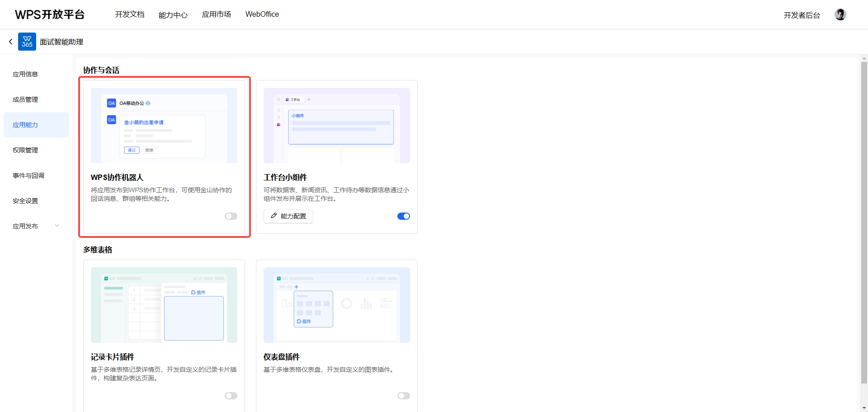Switch to 成员管理 in the sidebar
Viewport: 868px width, 412px height.
(x=36, y=99)
